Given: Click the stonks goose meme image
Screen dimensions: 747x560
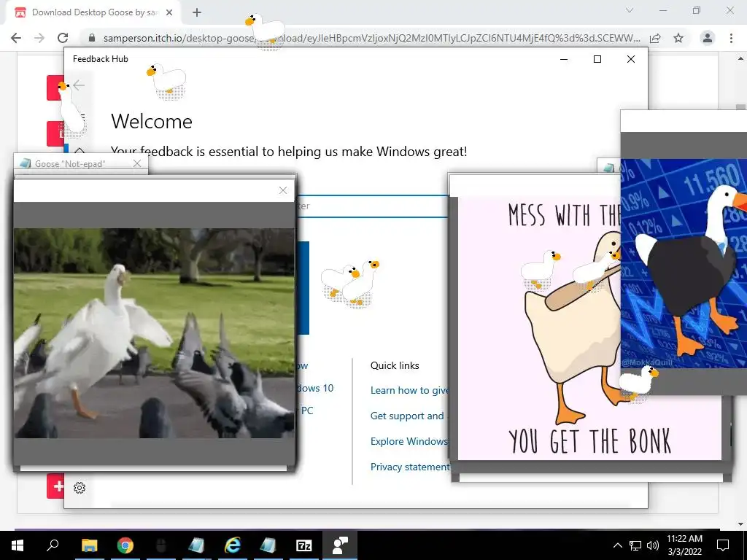Looking at the screenshot, I should tap(684, 263).
